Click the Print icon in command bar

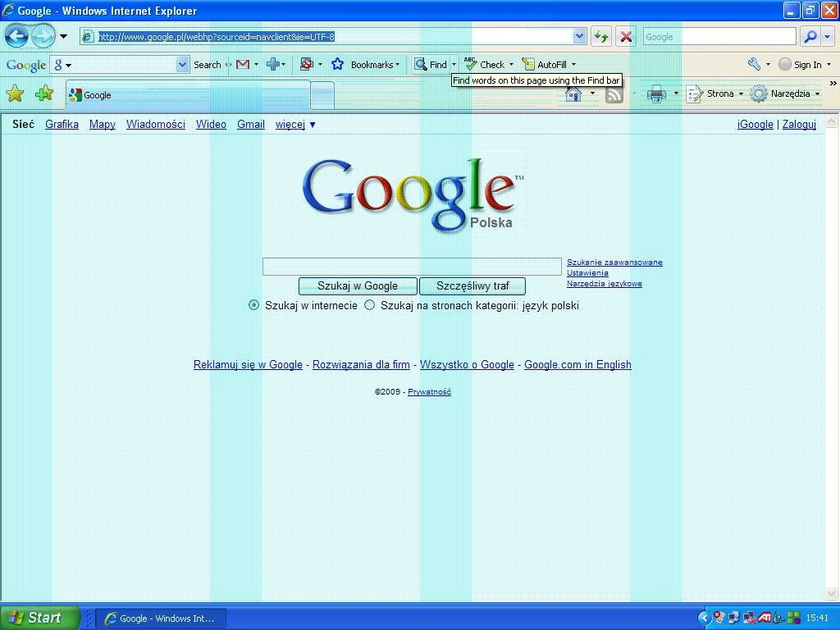pos(656,94)
